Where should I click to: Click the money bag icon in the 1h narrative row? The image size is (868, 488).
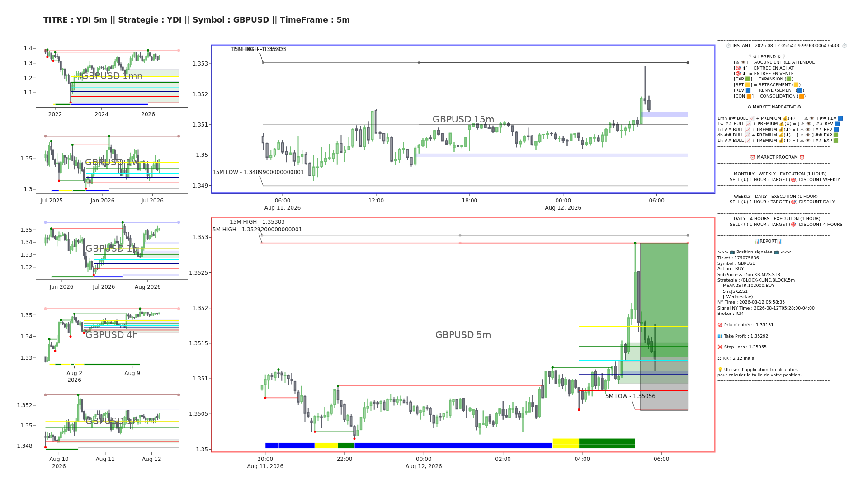(x=781, y=141)
